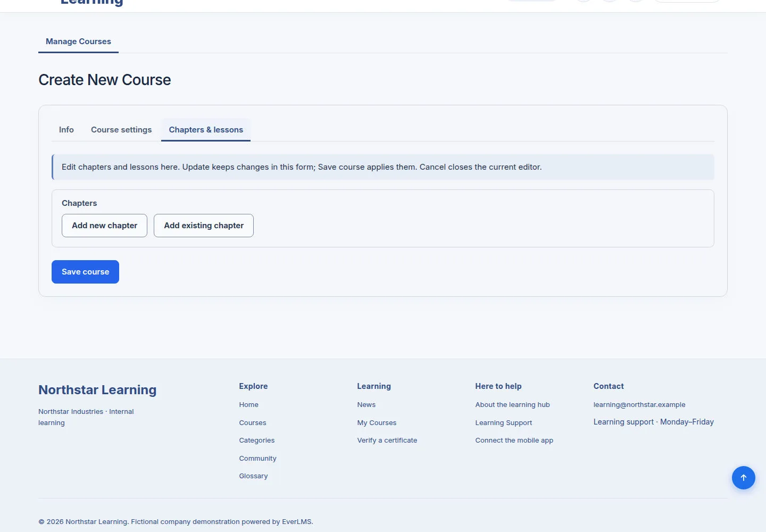
Task: Click the Here to help heading
Action: click(x=498, y=386)
